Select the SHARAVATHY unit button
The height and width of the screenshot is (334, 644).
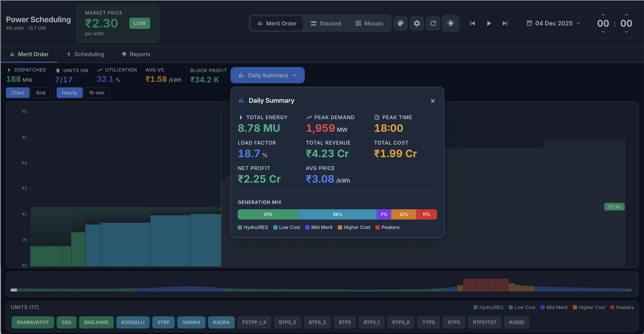coord(32,322)
